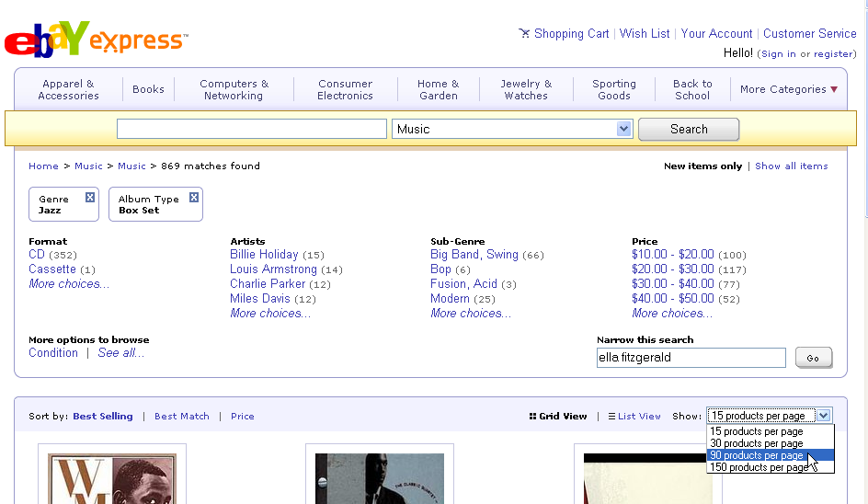Sort results by Price
The width and height of the screenshot is (868, 504).
243,417
